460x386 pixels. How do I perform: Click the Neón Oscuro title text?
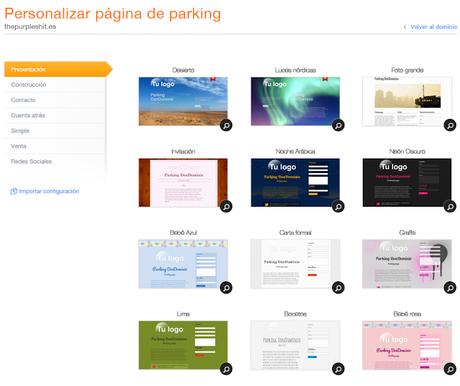pos(407,151)
